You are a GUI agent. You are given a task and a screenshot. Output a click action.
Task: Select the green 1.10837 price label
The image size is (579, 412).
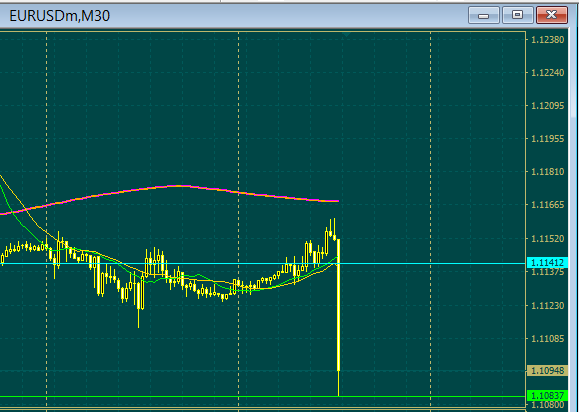(x=547, y=396)
